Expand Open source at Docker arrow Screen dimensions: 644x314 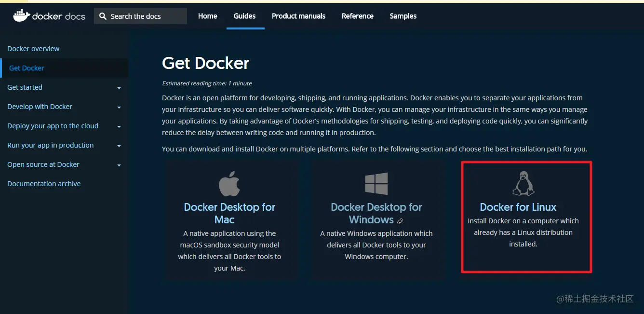pyautogui.click(x=119, y=165)
